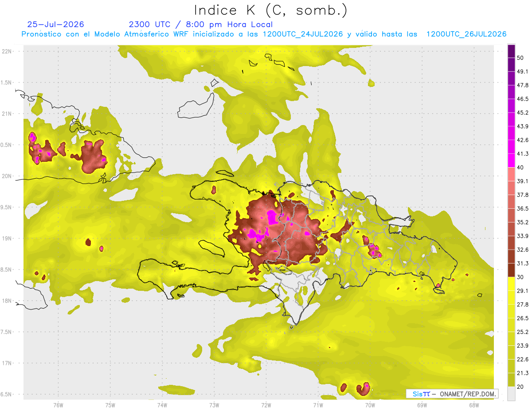532x411 pixels.
Task: Click the "20N" latitude label
Action: (x=7, y=176)
